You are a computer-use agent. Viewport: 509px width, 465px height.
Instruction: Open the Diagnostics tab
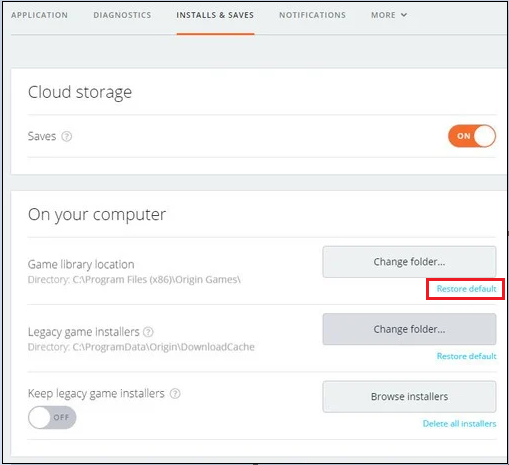tap(122, 15)
